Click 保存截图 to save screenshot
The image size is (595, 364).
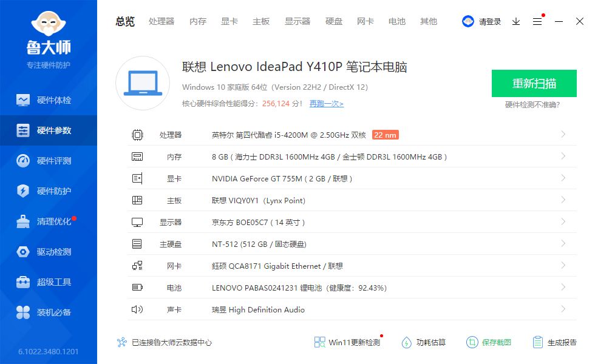(489, 342)
